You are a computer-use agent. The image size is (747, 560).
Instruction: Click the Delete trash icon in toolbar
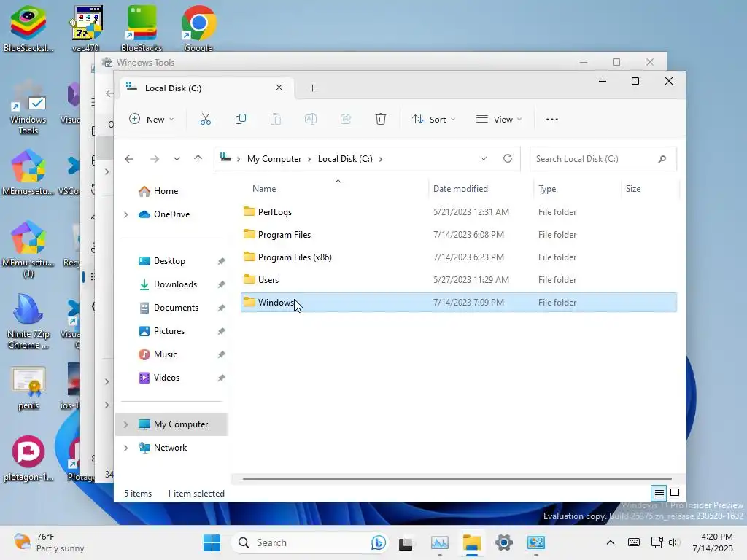[381, 119]
